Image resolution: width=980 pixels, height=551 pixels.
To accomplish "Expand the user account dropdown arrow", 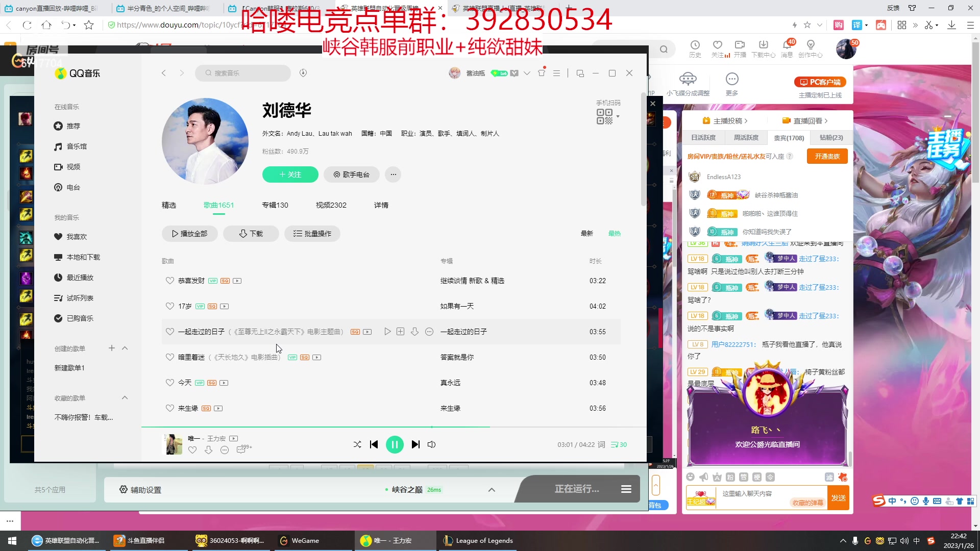I will point(527,73).
